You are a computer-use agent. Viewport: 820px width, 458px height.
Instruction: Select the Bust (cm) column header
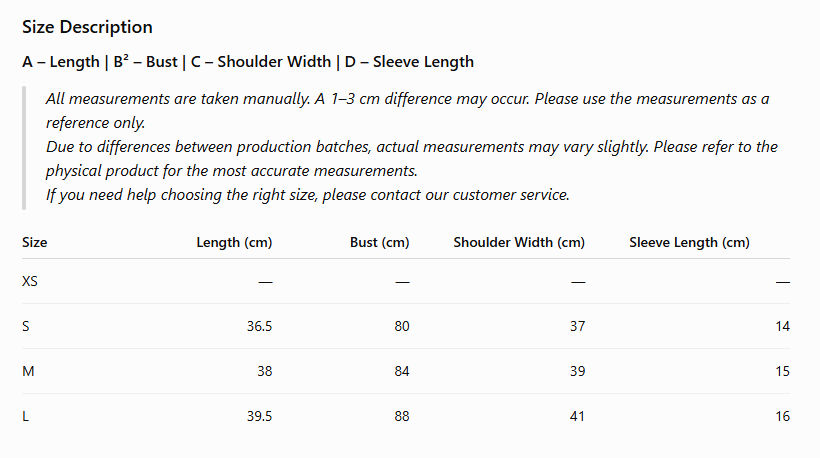click(x=380, y=243)
